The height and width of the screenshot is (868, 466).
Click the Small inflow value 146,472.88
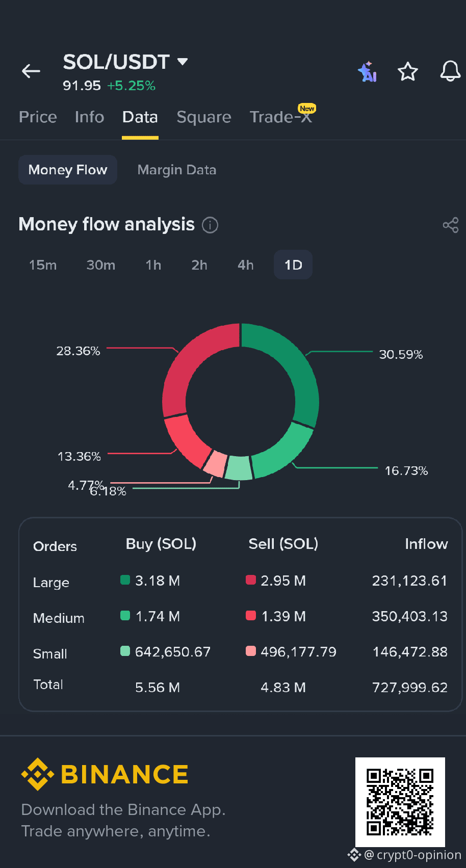410,652
